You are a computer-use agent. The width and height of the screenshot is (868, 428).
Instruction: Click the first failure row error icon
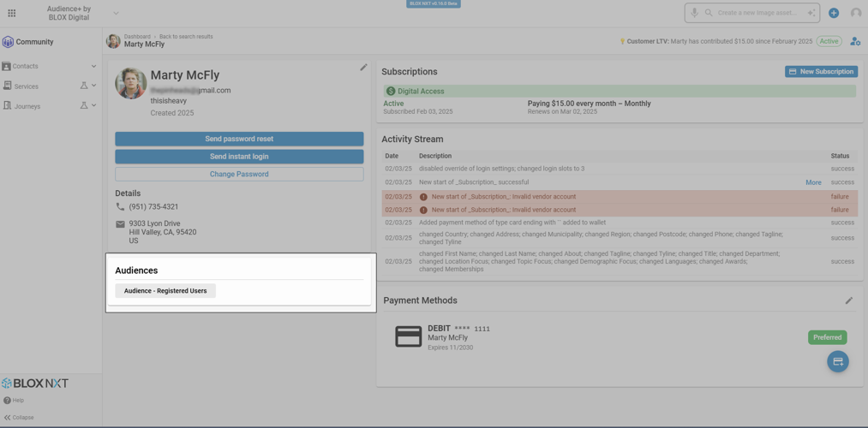coord(423,197)
